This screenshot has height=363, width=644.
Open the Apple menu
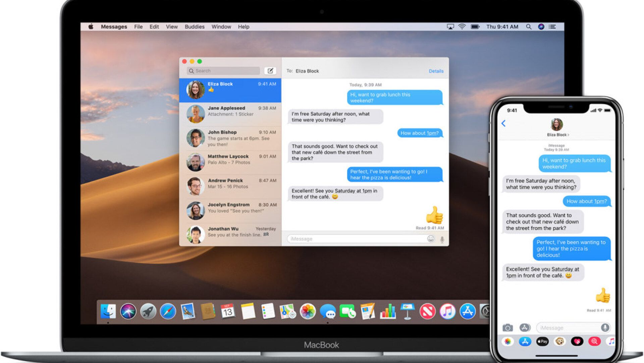coord(91,26)
